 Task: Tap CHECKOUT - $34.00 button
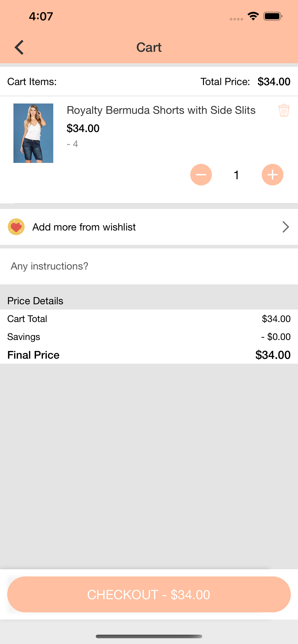tap(149, 594)
